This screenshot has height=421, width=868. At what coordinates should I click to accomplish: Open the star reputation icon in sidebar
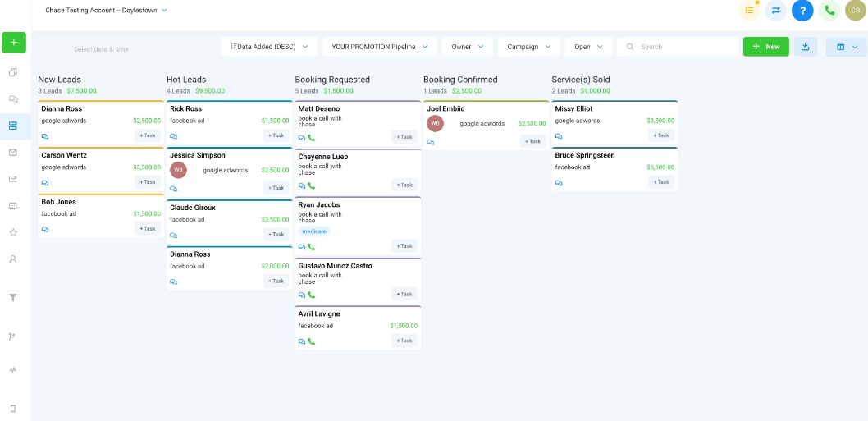tap(13, 232)
